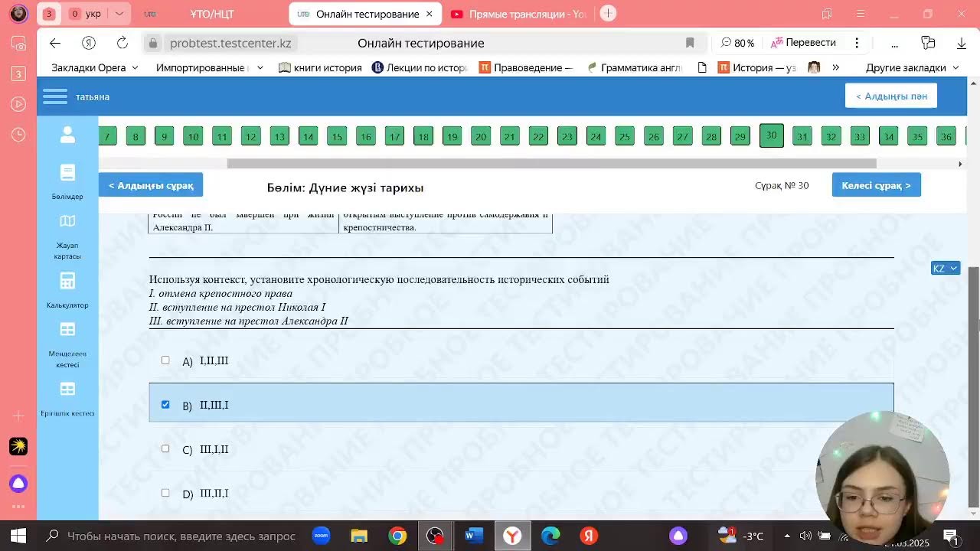Open the Alice assistant purple taskbar icon
The image size is (980, 551).
(x=678, y=536)
